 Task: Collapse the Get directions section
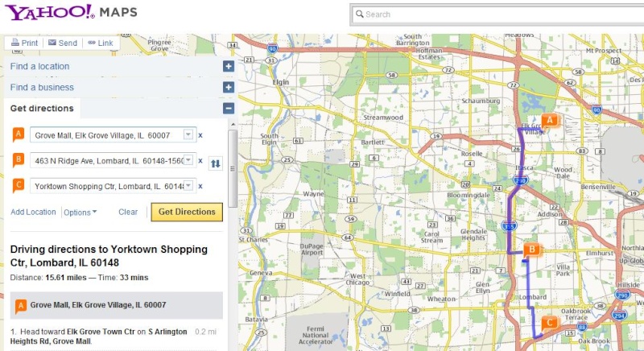click(x=229, y=108)
